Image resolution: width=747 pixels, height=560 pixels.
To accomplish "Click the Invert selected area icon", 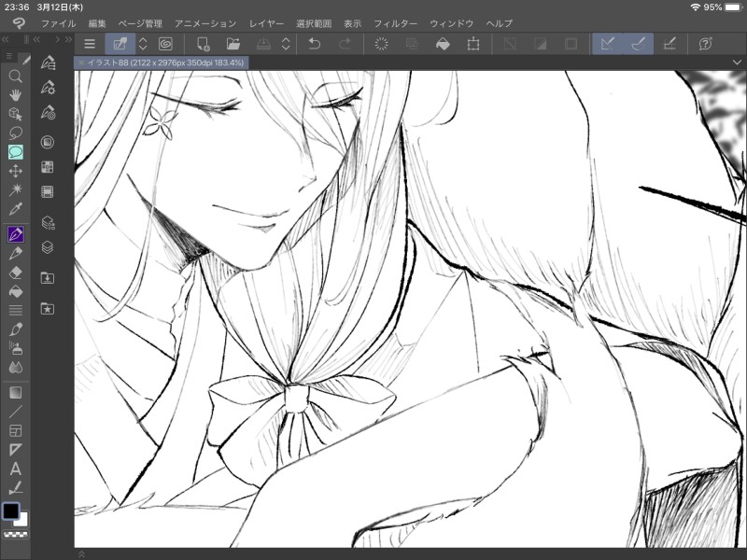I will pyautogui.click(x=541, y=44).
